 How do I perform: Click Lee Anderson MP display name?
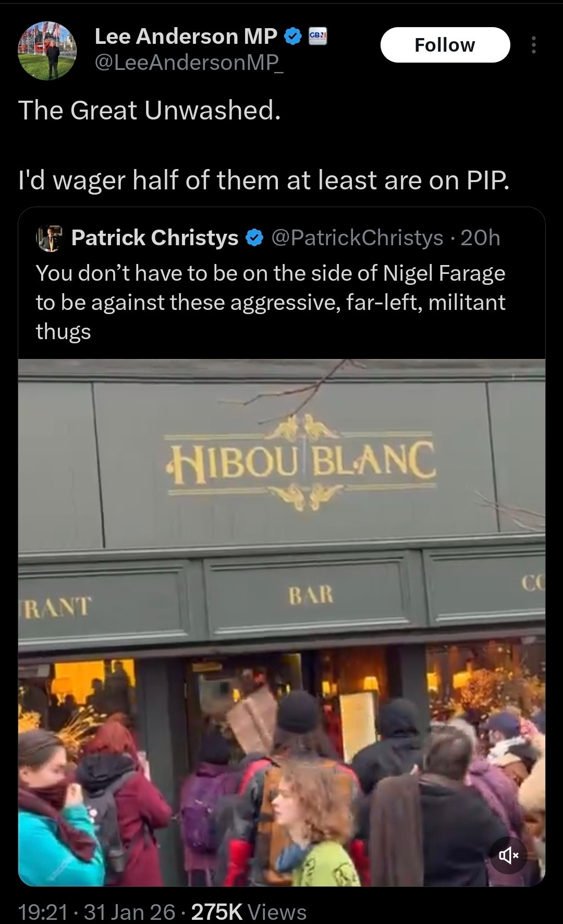186,36
